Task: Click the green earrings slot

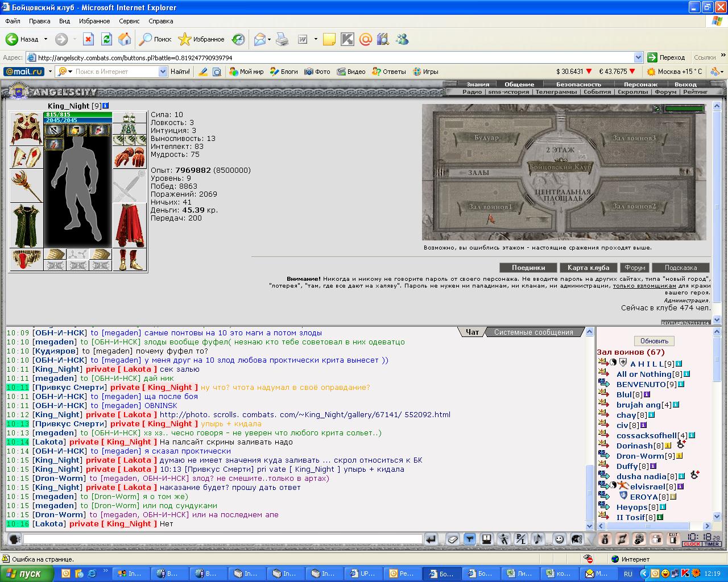Action: (x=130, y=118)
